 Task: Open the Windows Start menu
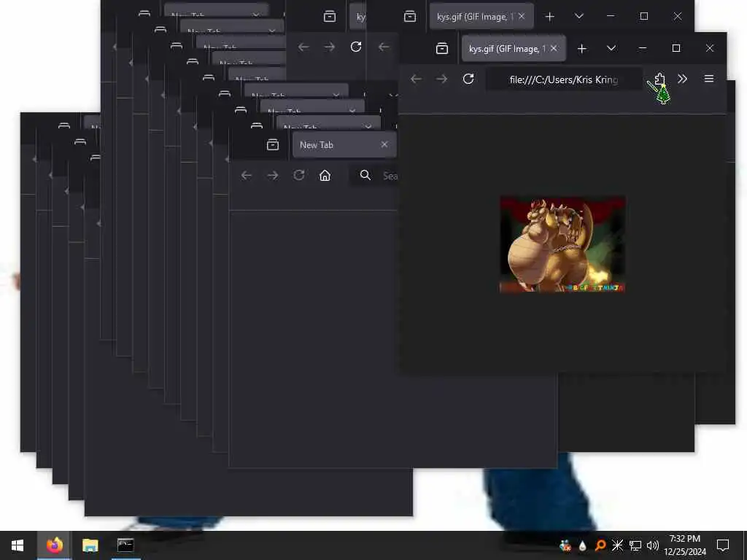[x=18, y=545]
